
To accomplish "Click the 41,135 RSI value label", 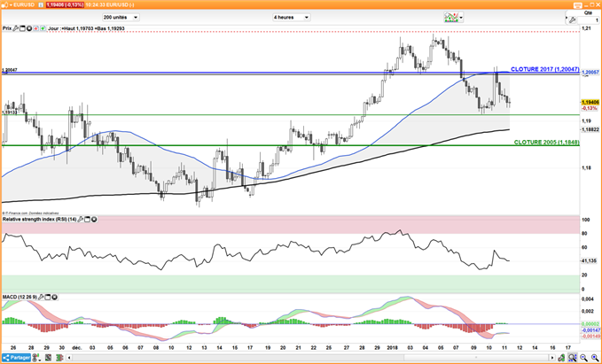I will tap(590, 260).
